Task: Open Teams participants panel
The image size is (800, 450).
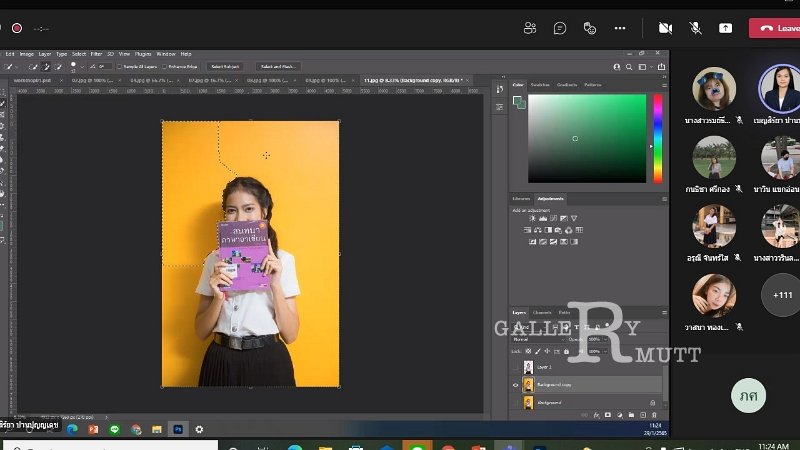Action: click(530, 28)
